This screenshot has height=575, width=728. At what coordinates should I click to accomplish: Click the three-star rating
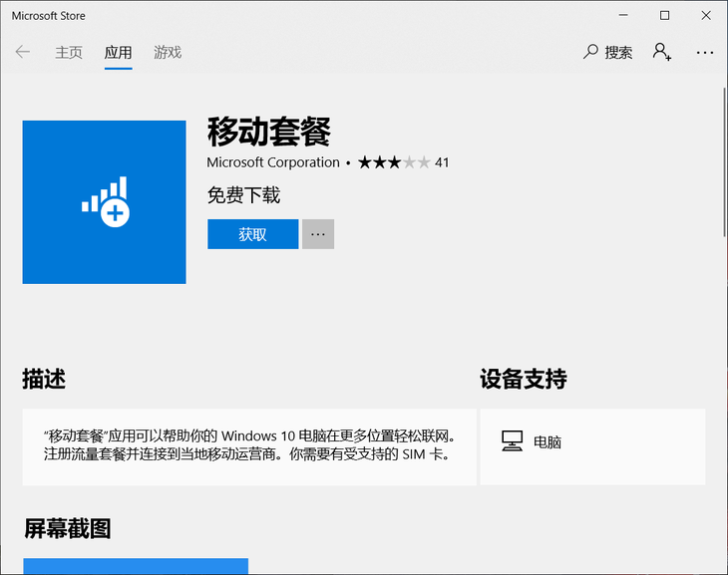[394, 162]
